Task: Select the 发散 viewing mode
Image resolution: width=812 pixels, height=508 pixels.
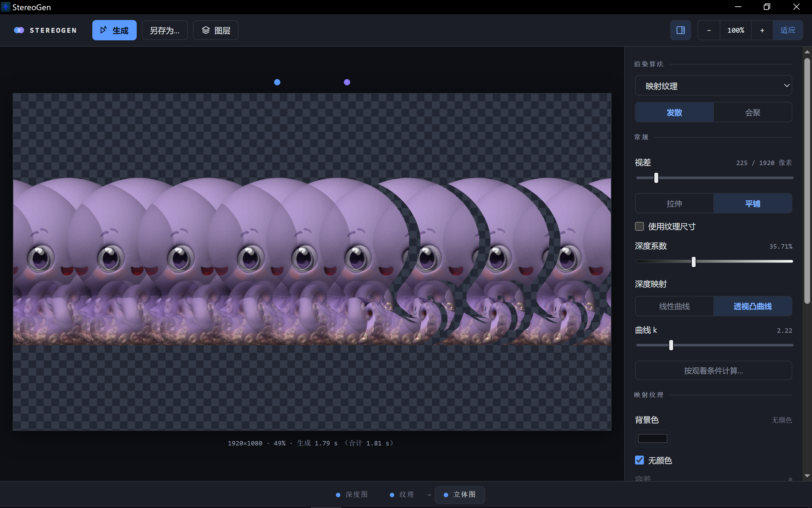Action: 674,112
